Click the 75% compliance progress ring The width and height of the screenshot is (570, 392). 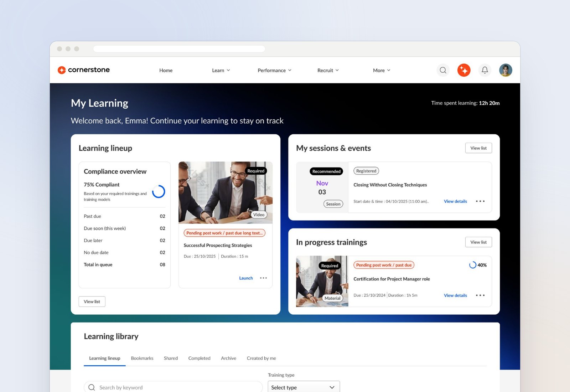click(x=159, y=192)
